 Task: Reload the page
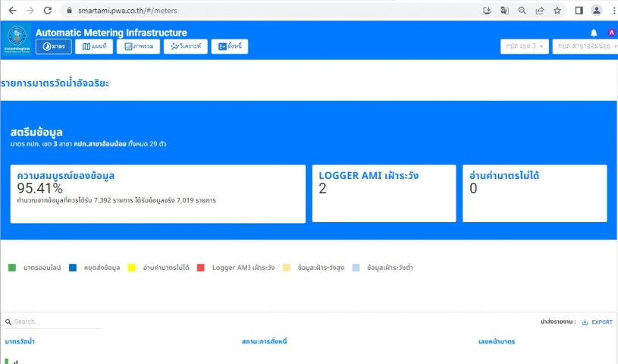click(48, 11)
